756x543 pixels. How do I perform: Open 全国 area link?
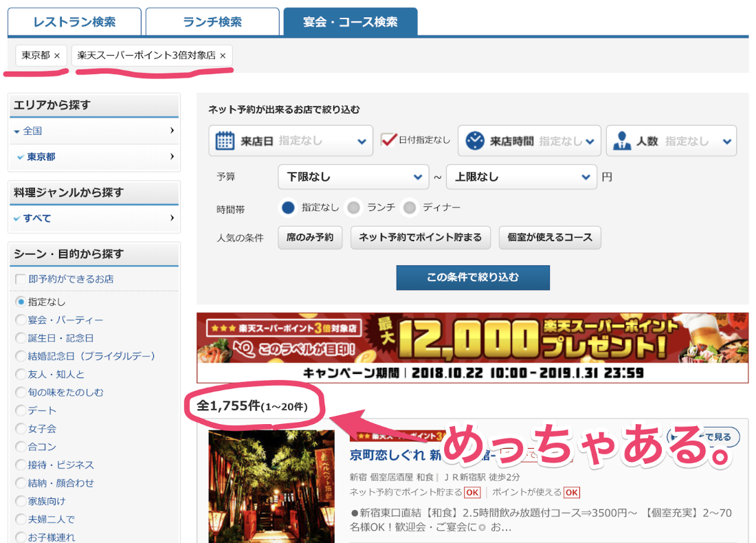pyautogui.click(x=32, y=131)
